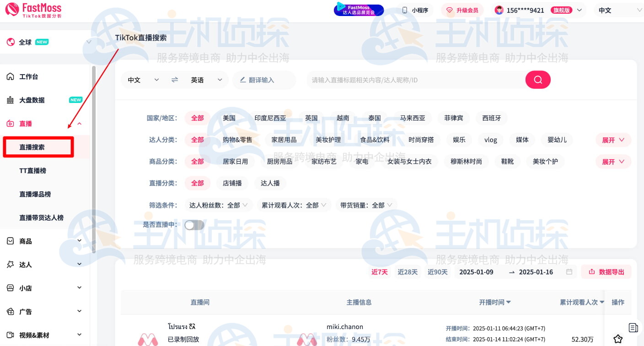This screenshot has width=644, height=346.
Task: Open the calendar icon beside date range
Action: coord(569,271)
